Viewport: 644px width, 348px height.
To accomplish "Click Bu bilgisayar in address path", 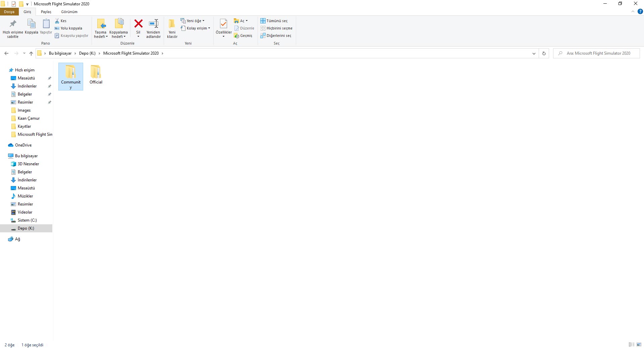I will pyautogui.click(x=60, y=53).
